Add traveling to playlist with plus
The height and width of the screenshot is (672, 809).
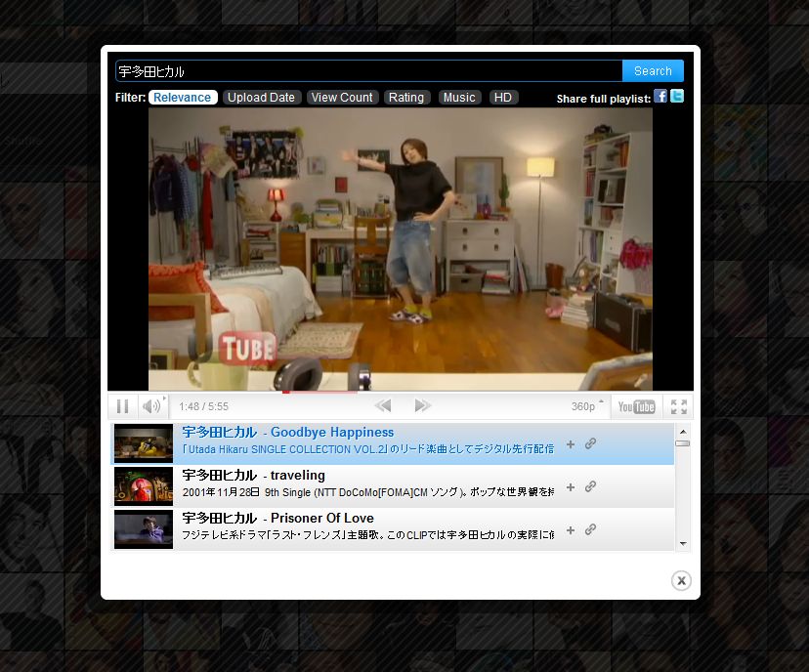[571, 487]
